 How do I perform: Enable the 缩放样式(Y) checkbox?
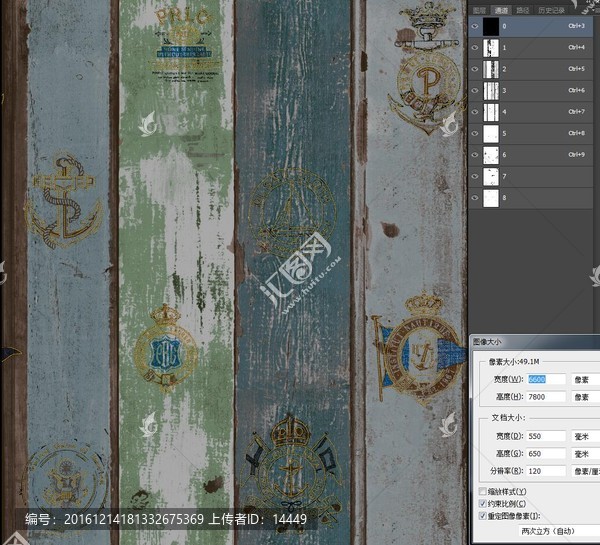[x=483, y=491]
